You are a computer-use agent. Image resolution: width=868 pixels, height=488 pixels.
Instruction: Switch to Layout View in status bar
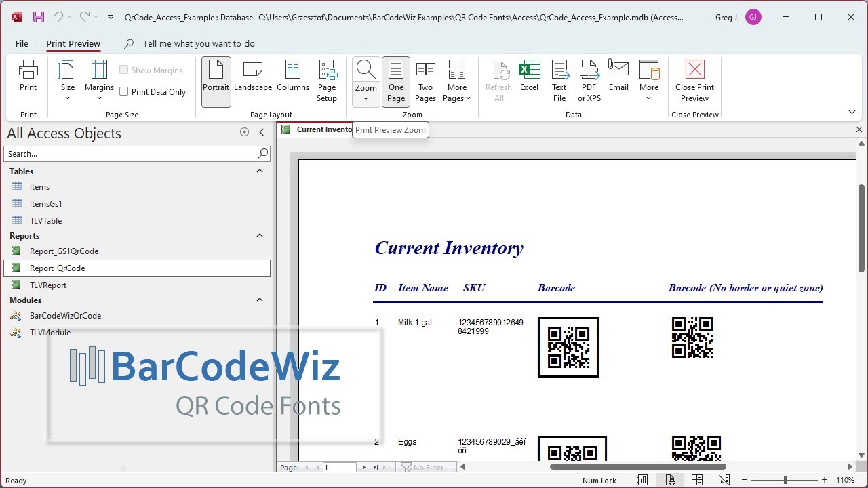click(x=697, y=481)
